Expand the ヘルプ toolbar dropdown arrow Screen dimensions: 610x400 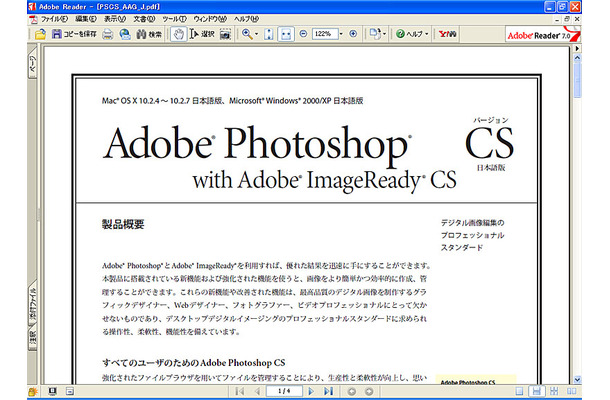coord(427,34)
